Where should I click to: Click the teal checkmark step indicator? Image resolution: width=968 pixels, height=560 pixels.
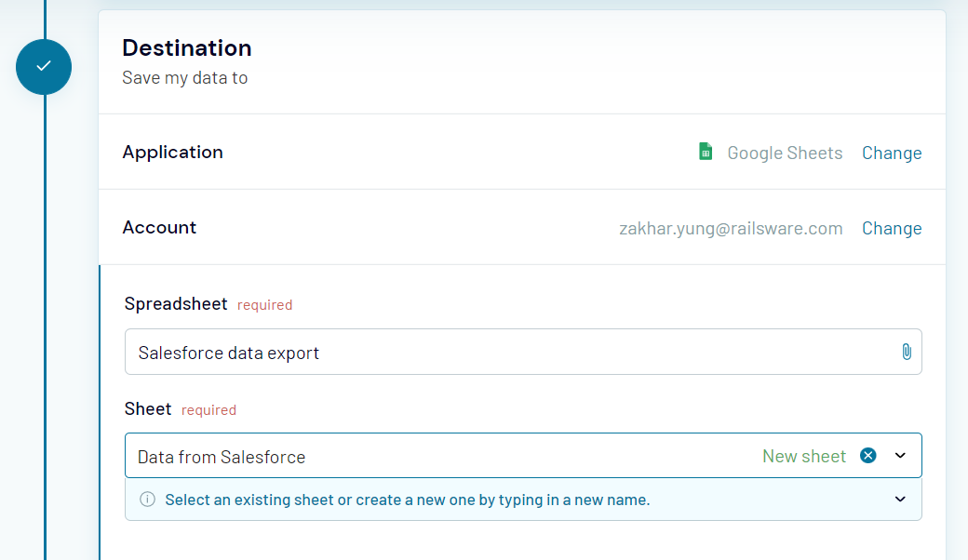point(44,67)
